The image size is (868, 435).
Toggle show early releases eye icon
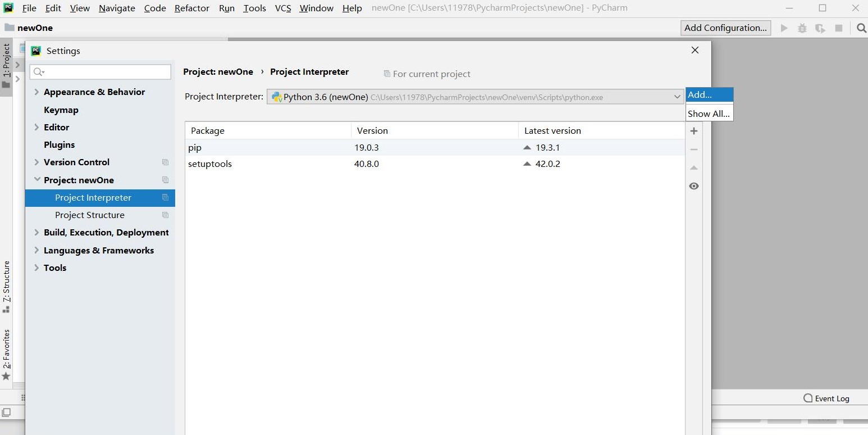(694, 186)
